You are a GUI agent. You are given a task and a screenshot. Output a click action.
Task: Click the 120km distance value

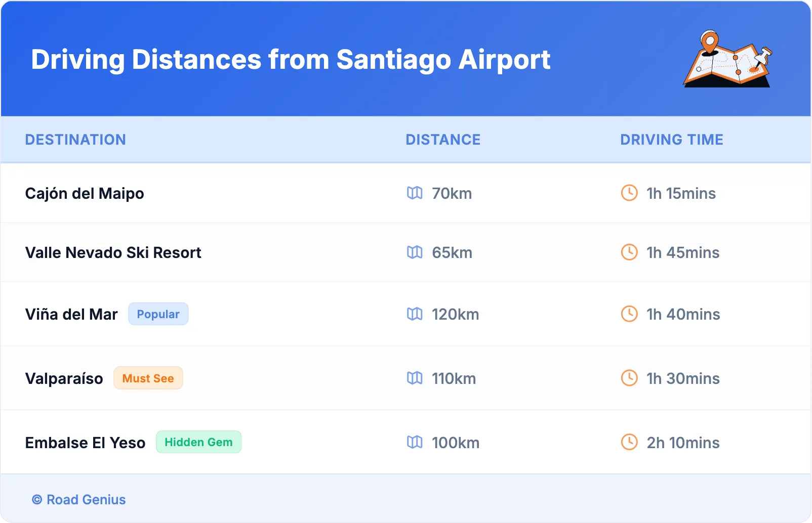click(x=455, y=314)
